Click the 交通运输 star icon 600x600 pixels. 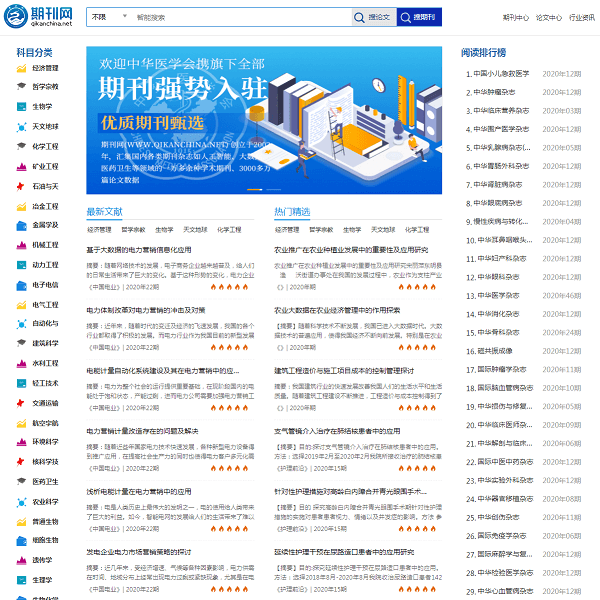click(21, 403)
